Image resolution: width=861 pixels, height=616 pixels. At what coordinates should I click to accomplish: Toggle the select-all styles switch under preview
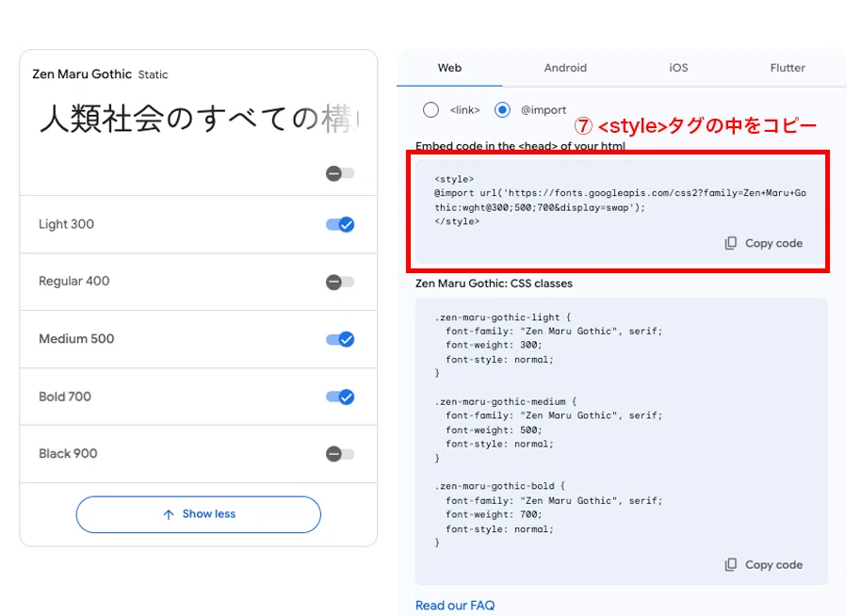(340, 173)
